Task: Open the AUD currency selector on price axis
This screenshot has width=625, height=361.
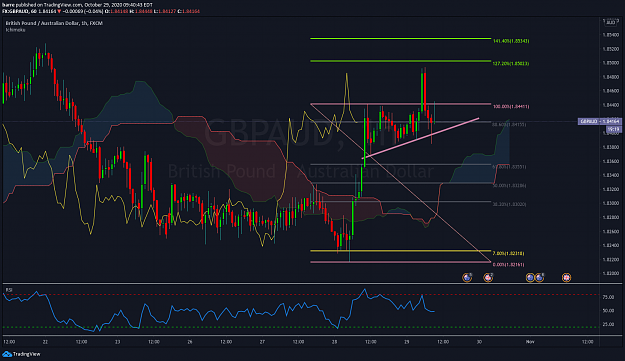Action: click(x=610, y=22)
